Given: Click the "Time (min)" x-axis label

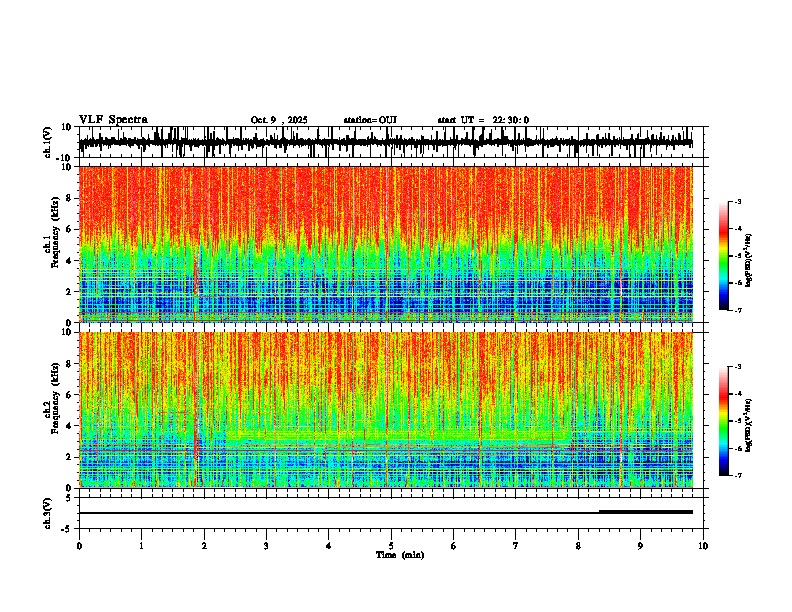Looking at the screenshot, I should (x=400, y=555).
